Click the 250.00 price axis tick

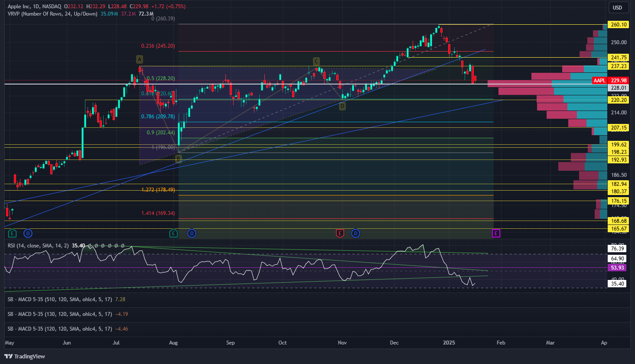tap(619, 42)
